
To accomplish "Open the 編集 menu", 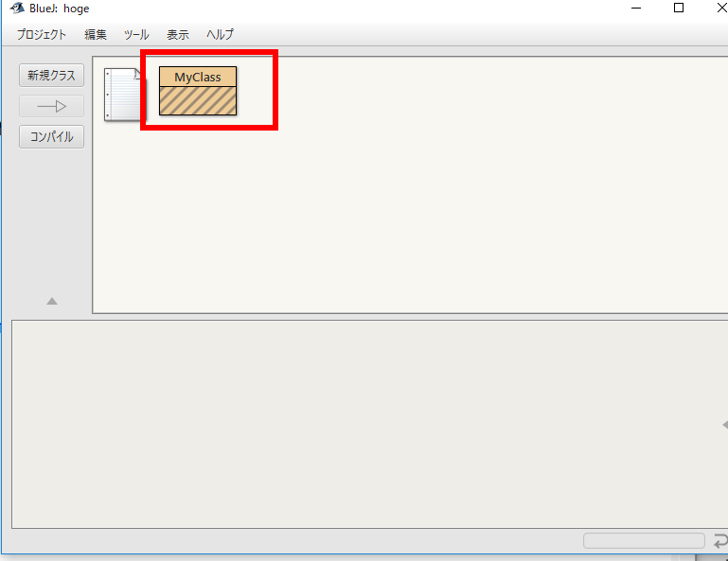I will [x=96, y=34].
